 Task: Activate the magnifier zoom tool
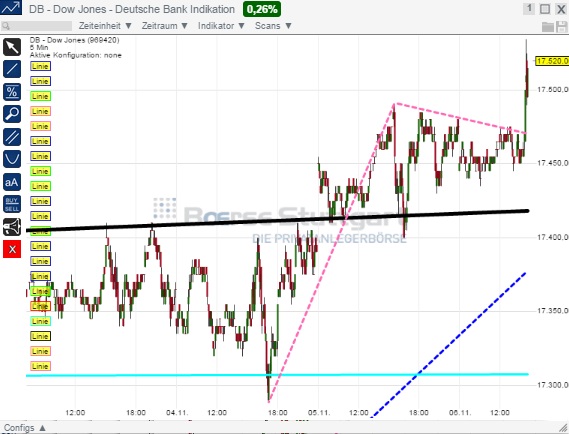(12, 114)
